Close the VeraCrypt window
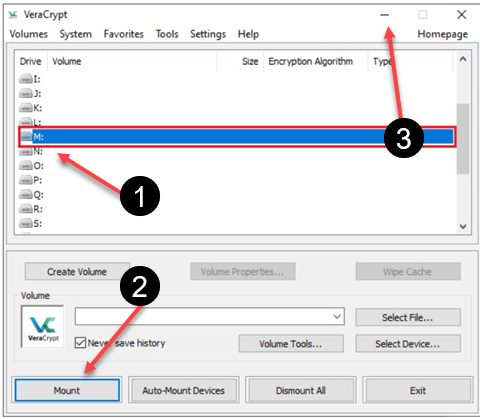Viewport: 480px width, 419px height. pos(462,15)
